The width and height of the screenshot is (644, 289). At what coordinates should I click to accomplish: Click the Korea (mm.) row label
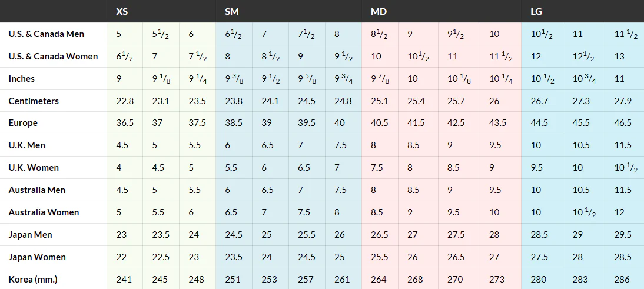[33, 280]
